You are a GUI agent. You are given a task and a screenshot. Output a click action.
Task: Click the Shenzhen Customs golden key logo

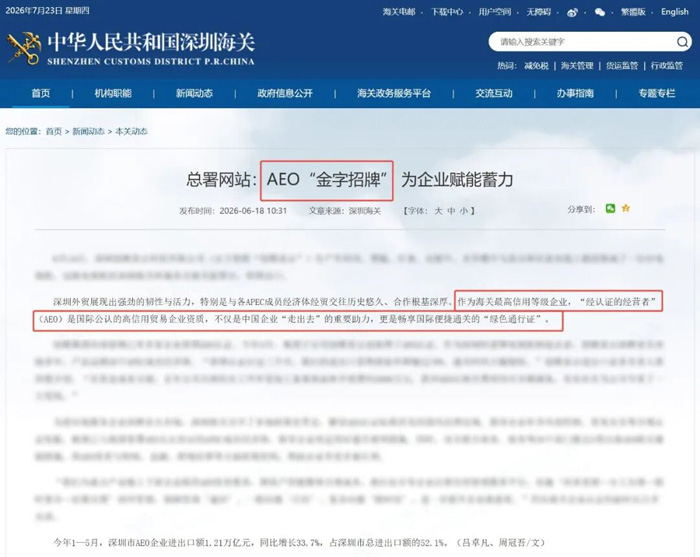(23, 49)
